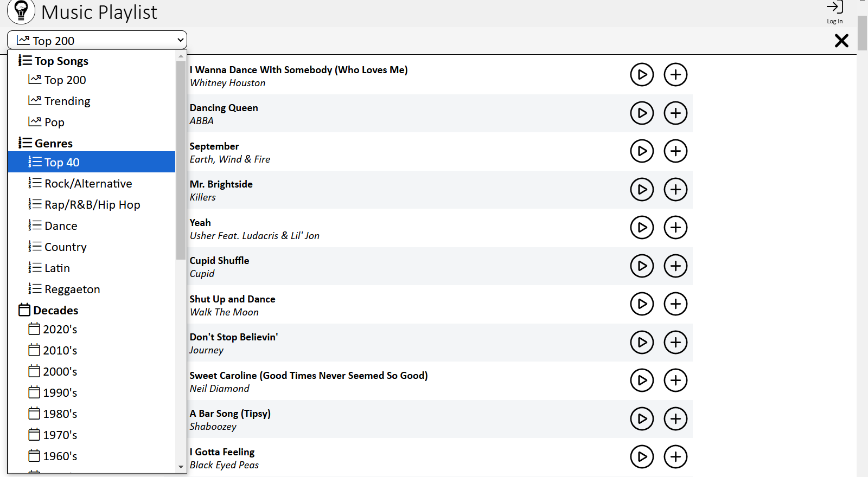Close the panel with X icon

point(841,41)
